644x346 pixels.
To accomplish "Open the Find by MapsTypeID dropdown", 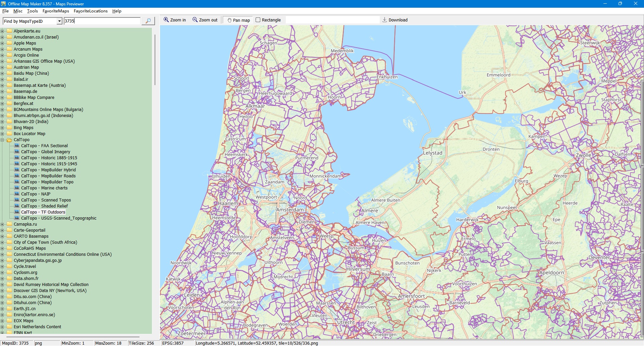I will pyautogui.click(x=59, y=21).
